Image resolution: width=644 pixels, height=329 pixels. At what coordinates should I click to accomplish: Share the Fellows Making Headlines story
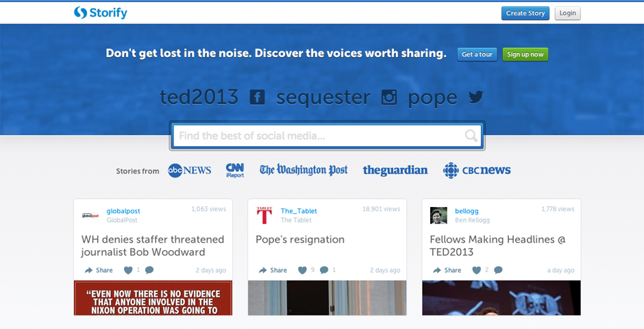[447, 270]
